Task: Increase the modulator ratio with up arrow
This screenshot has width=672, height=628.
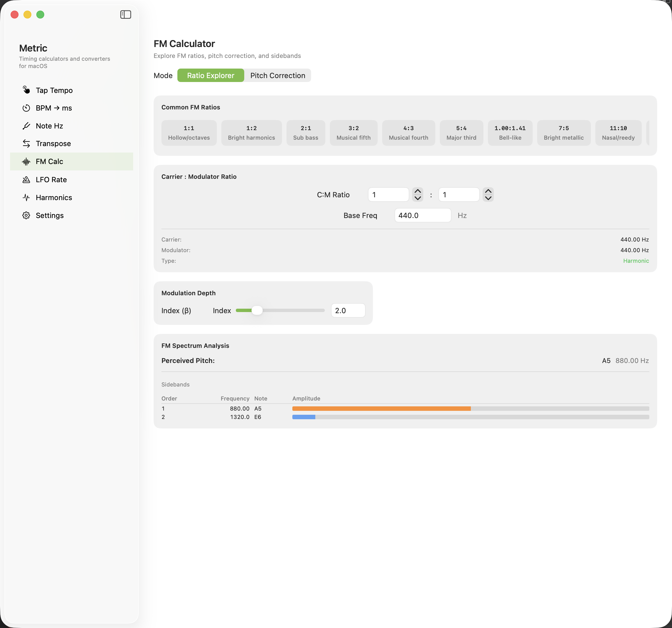Action: (x=488, y=191)
